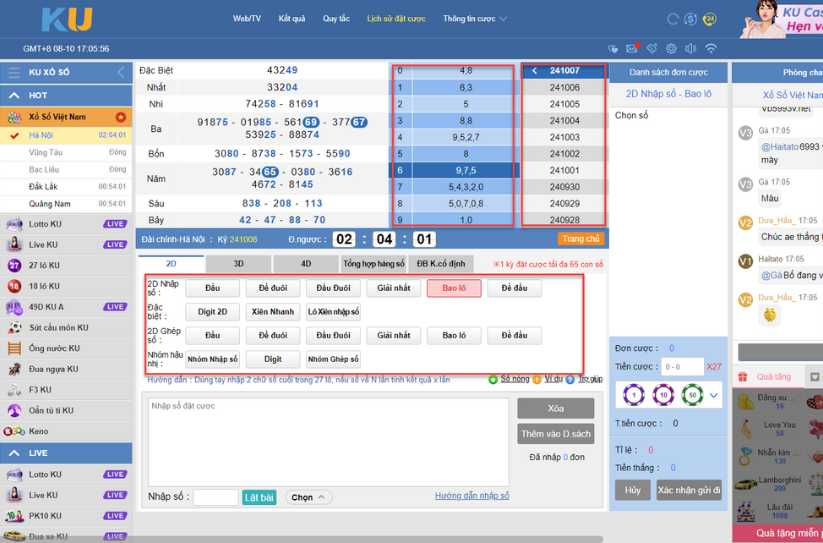Select Bao lô in 2D Nhập số row
The image size is (823, 543).
(x=454, y=288)
